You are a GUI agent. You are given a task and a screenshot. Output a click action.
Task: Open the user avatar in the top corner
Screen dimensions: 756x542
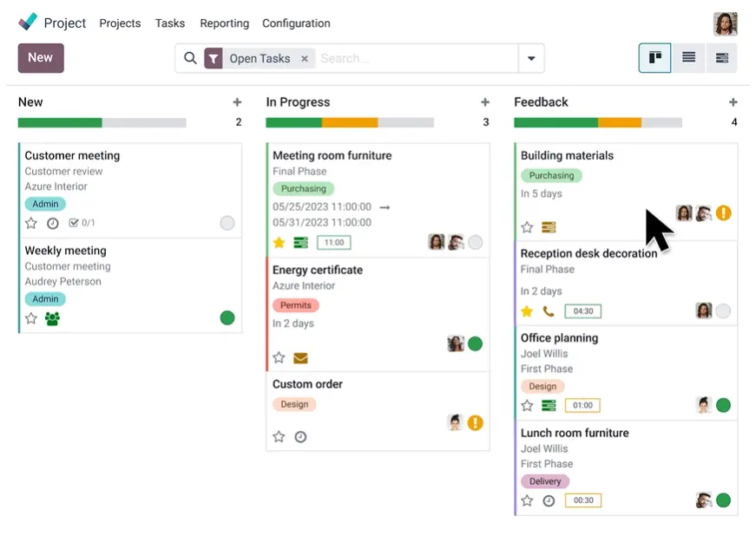click(x=725, y=23)
